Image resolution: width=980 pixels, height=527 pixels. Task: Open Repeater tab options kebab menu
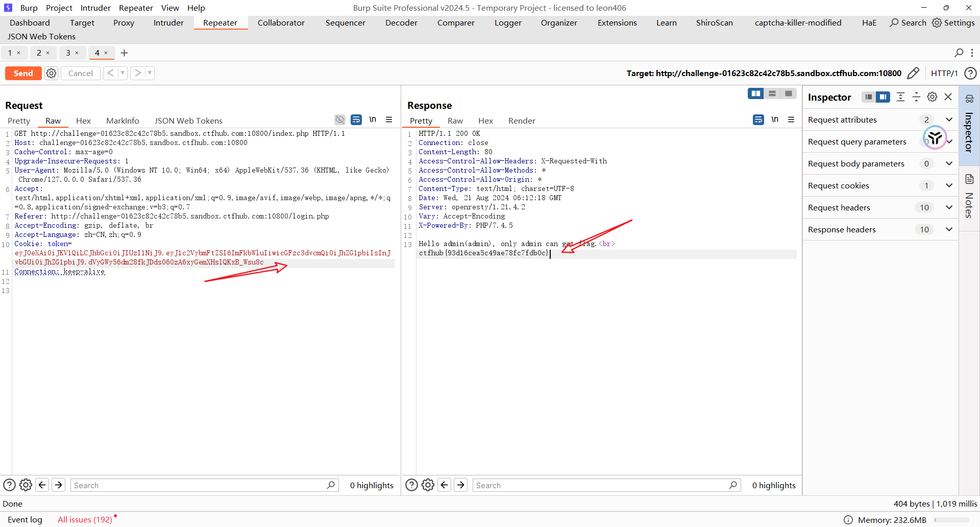pos(972,53)
